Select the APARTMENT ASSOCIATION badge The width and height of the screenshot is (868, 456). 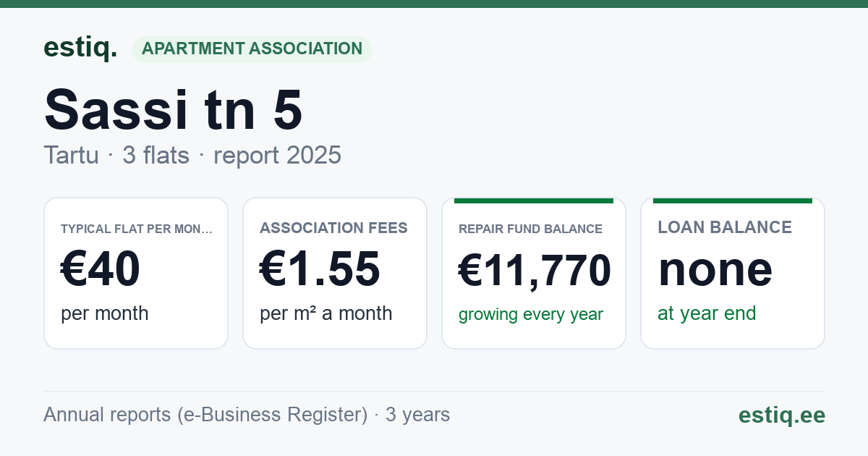(252, 49)
